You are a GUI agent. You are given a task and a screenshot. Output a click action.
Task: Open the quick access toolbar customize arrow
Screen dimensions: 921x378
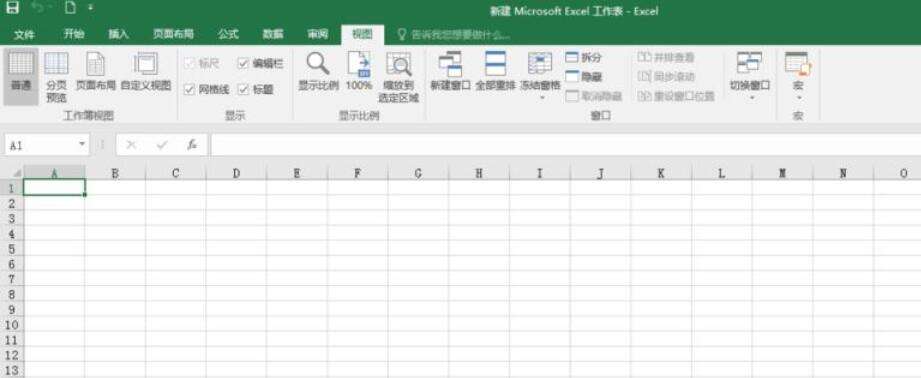click(90, 8)
